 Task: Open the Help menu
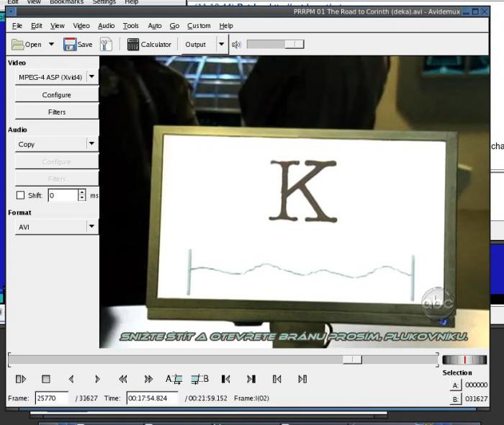coord(226,26)
